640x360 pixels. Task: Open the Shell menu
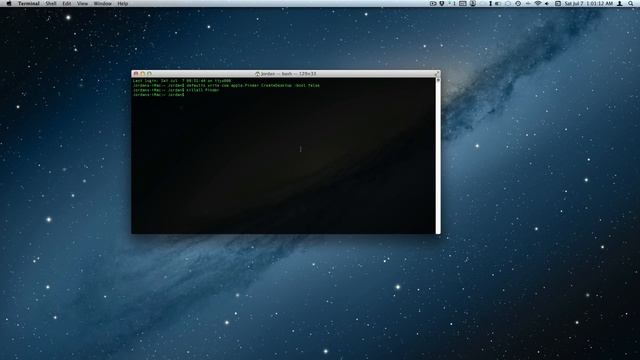pos(51,3)
